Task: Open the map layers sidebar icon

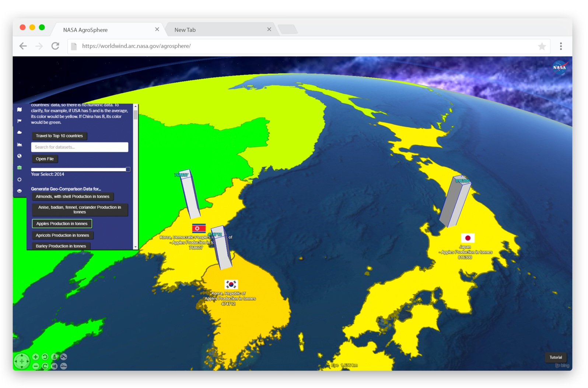Action: [x=20, y=109]
